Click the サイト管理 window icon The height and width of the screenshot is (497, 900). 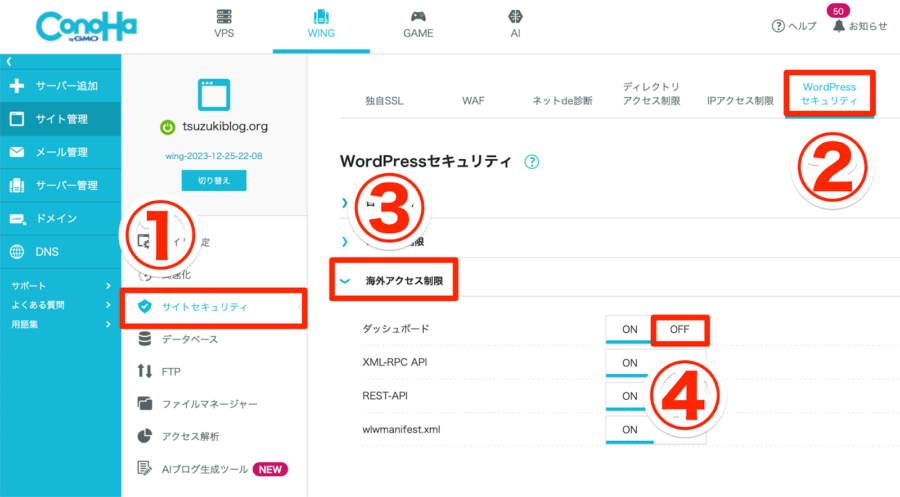click(17, 119)
